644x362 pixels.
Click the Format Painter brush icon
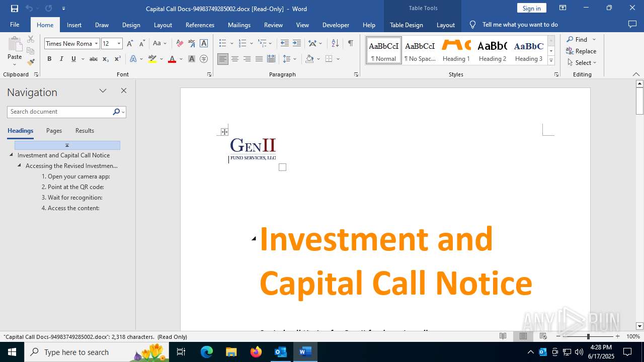31,62
